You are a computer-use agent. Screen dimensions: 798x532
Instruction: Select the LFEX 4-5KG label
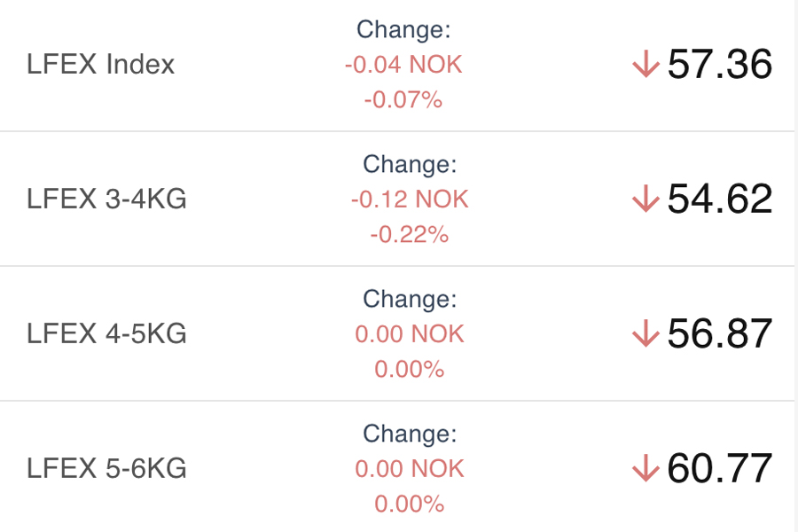tap(106, 334)
